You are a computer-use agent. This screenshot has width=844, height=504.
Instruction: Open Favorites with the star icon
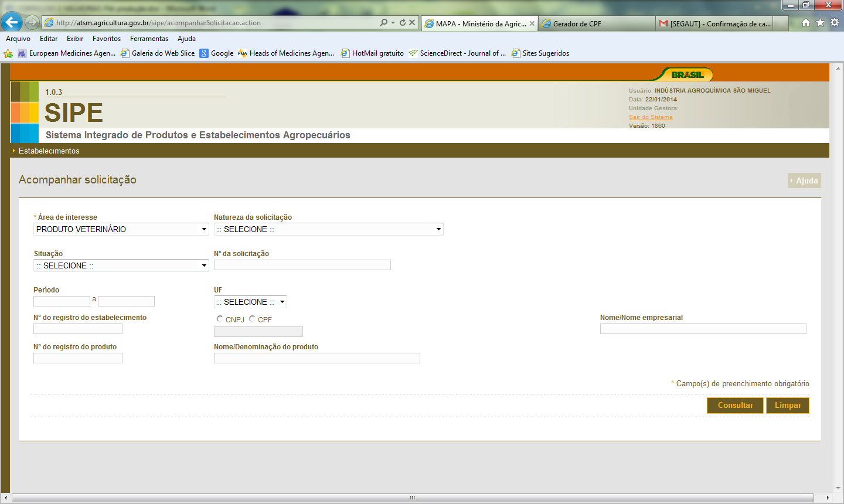click(x=820, y=22)
